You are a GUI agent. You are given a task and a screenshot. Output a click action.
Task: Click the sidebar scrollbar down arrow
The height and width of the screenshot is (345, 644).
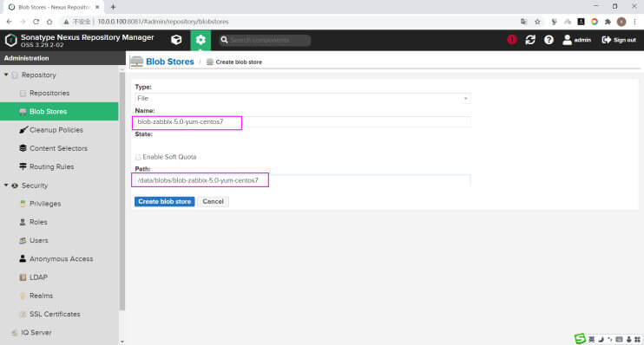click(x=122, y=342)
